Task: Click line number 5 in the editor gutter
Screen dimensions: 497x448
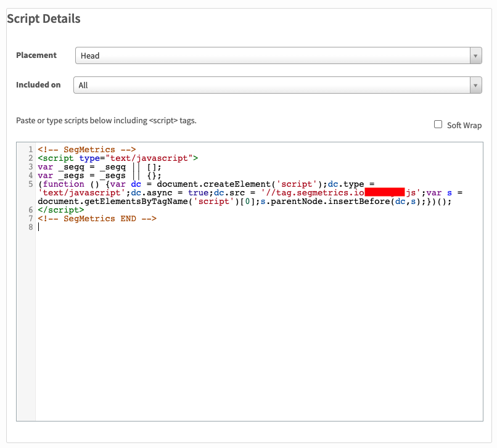Action: click(x=30, y=184)
